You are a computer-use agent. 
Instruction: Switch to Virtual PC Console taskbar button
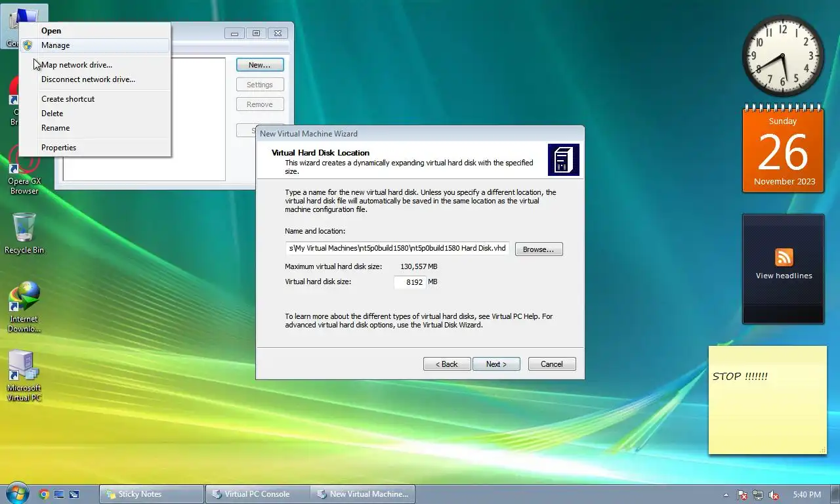tap(257, 494)
